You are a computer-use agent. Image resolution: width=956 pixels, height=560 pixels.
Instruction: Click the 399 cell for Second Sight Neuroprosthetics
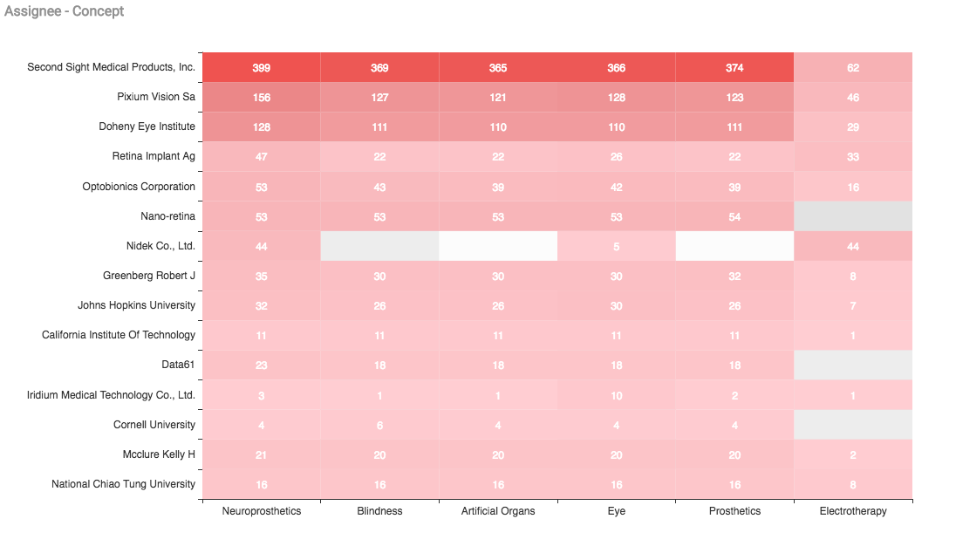(x=261, y=67)
